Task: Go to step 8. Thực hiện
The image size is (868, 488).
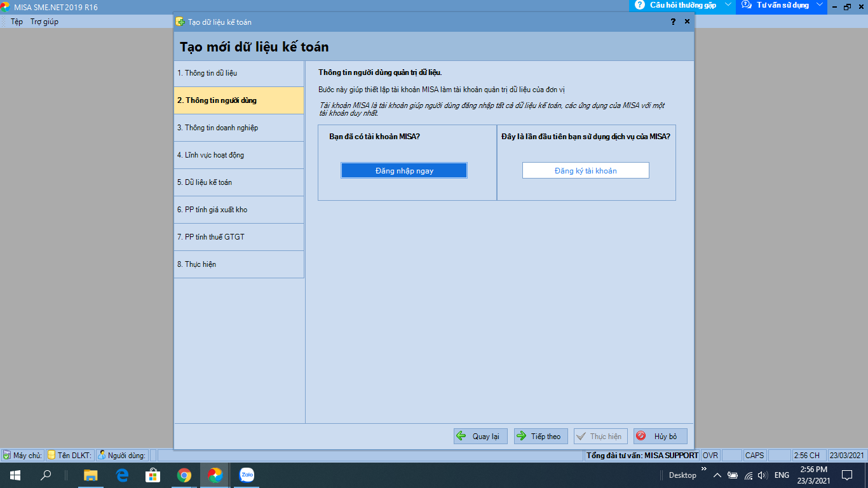Action: [x=239, y=264]
